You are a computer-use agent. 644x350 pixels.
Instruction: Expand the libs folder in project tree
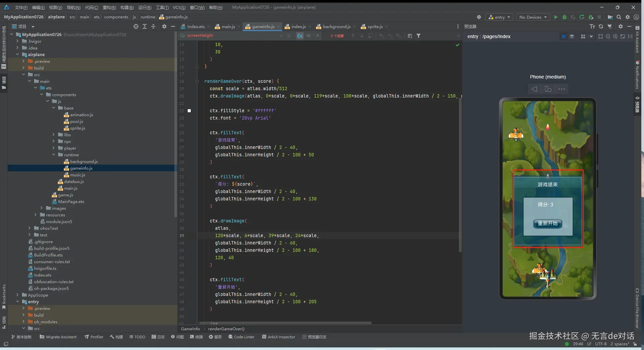[54, 135]
